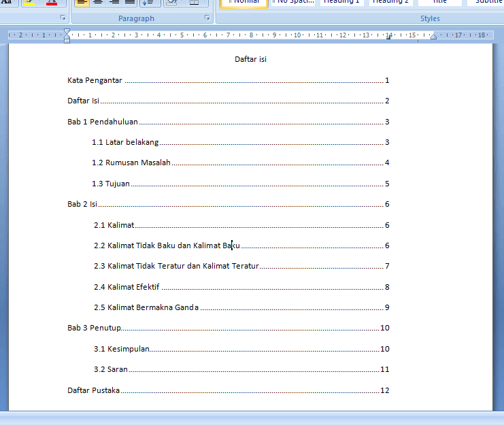Viewport: 504px width, 425px height.
Task: Apply the No Spacing style
Action: click(293, 3)
